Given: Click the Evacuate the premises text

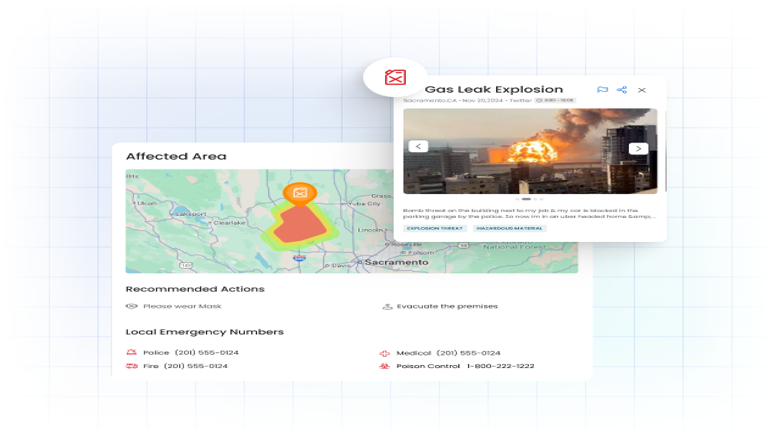Looking at the screenshot, I should click(x=447, y=306).
